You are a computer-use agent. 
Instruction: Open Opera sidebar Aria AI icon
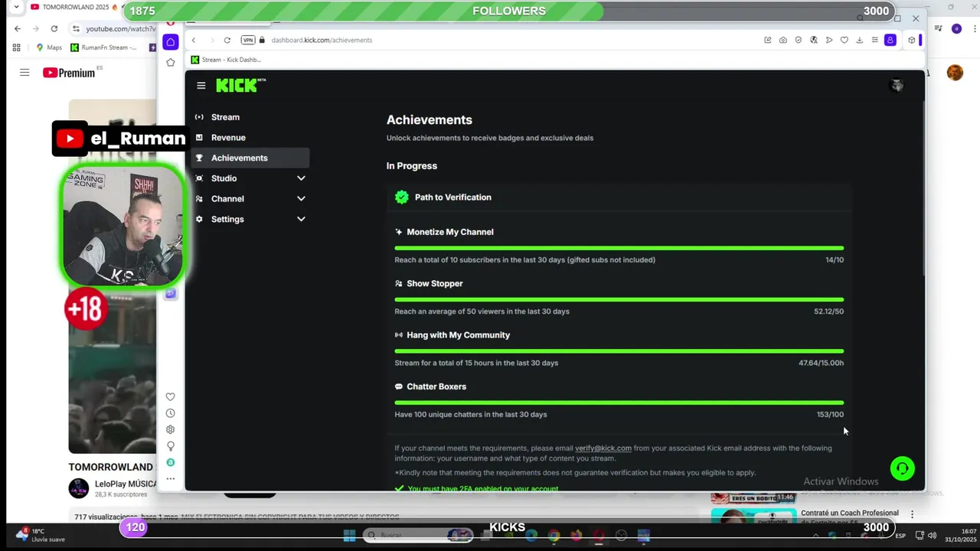pos(170,462)
